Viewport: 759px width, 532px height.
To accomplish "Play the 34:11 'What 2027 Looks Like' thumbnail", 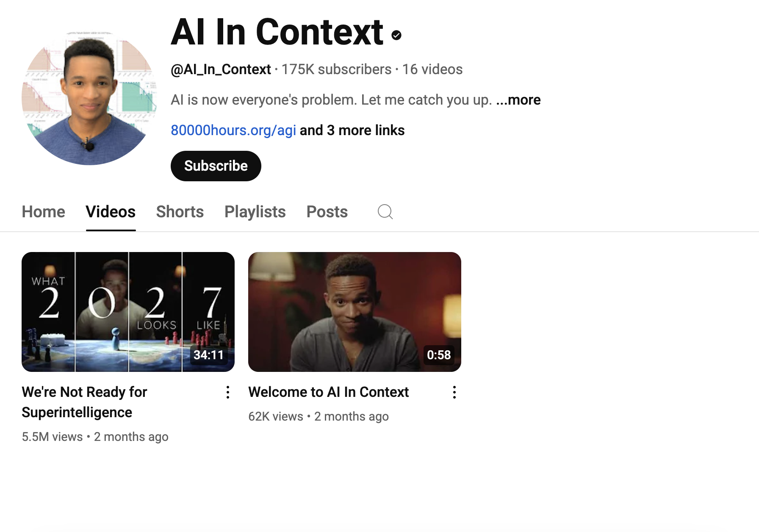I will point(128,312).
